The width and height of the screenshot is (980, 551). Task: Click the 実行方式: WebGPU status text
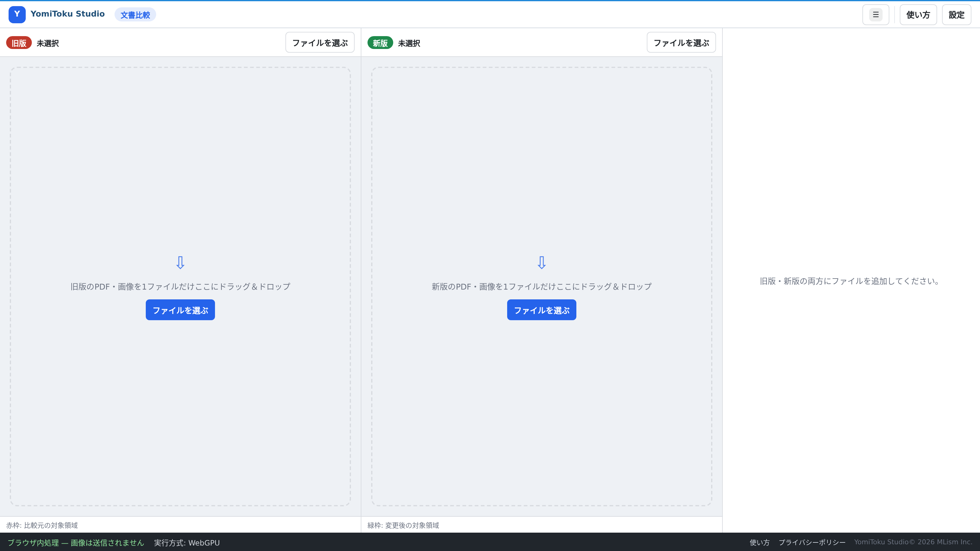[187, 543]
